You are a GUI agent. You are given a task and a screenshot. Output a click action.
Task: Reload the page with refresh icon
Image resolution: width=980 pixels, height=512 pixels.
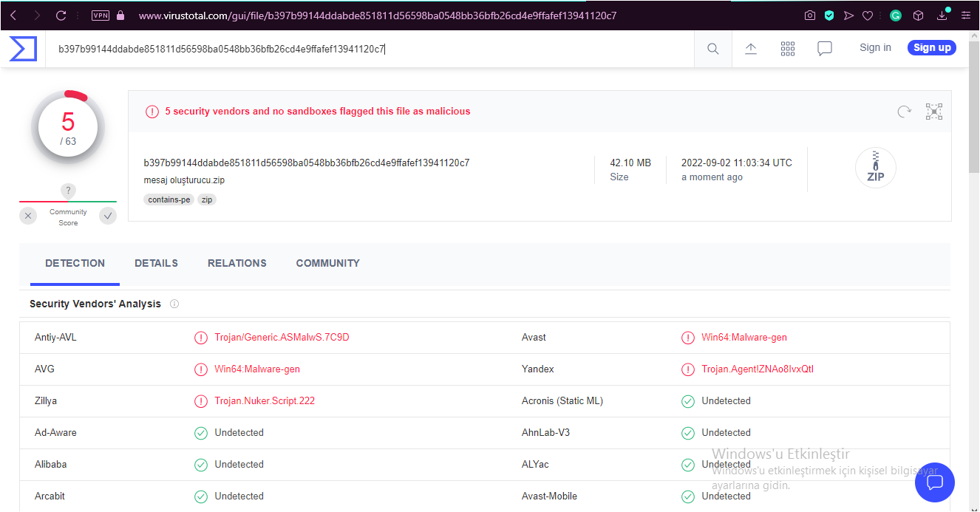[61, 15]
